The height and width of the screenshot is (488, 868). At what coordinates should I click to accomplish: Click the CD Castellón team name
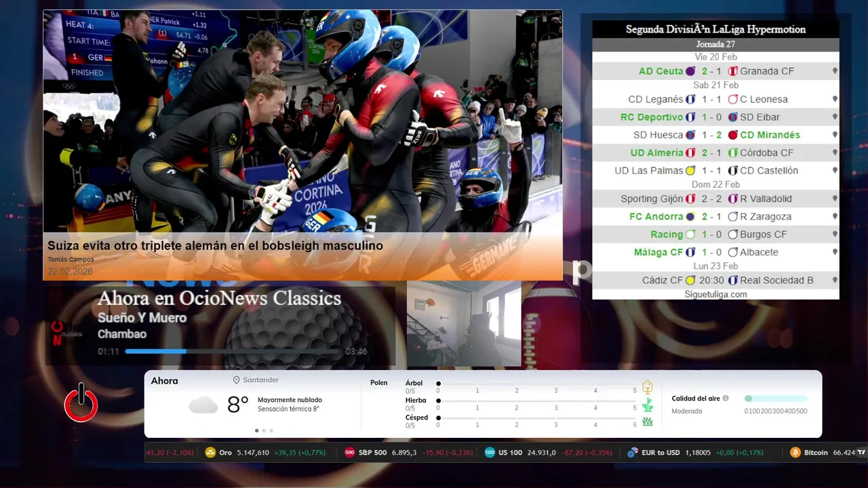769,171
